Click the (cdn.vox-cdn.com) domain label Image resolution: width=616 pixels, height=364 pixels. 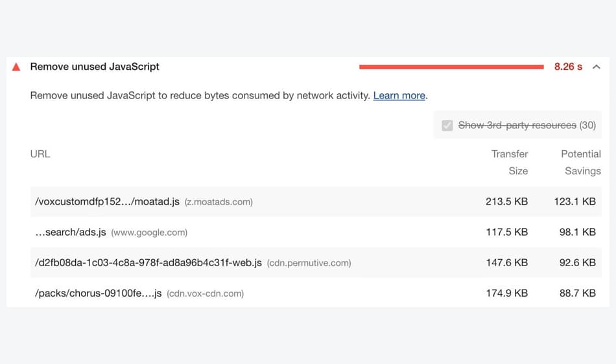tap(205, 294)
